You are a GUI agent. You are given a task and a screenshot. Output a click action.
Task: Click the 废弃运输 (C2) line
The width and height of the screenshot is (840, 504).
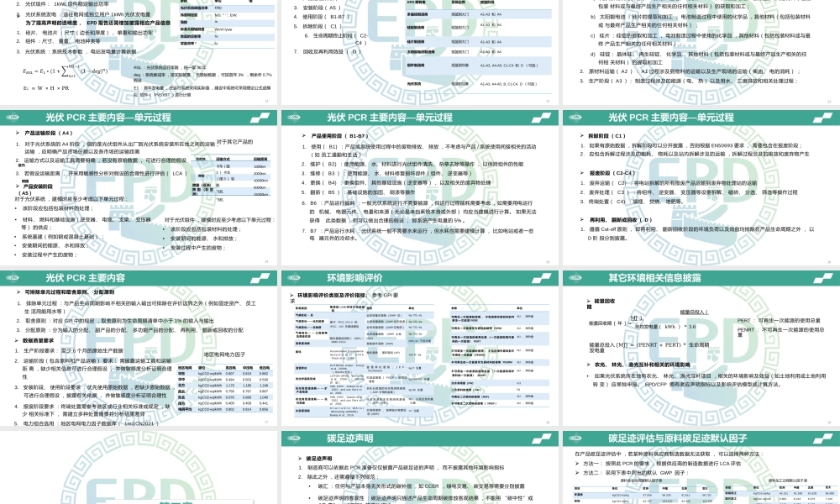(669, 182)
